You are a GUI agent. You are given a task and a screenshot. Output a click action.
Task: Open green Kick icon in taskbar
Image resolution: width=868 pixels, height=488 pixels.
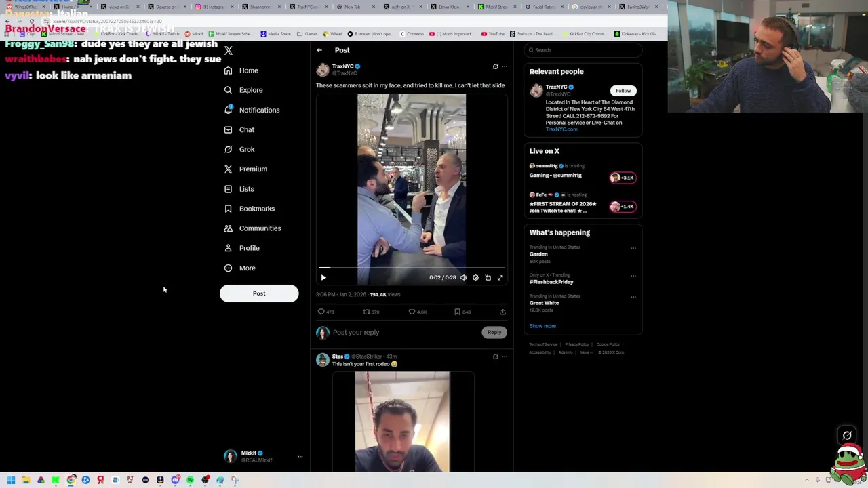click(x=56, y=480)
